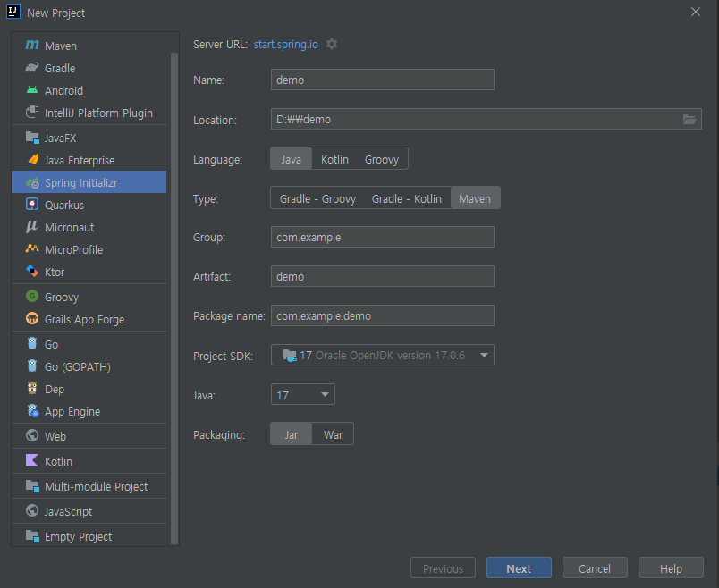719x588 pixels.
Task: Select the "Multi-module Project" entry text
Action: click(x=97, y=486)
